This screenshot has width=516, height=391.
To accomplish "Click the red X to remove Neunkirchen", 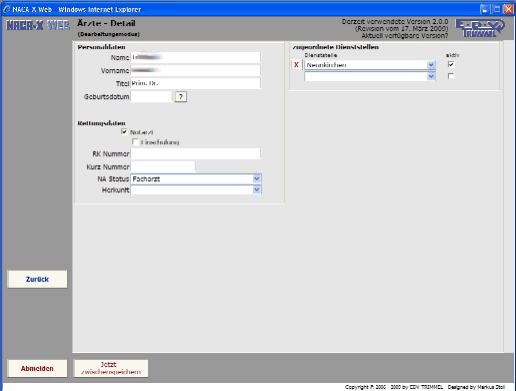I will 296,65.
